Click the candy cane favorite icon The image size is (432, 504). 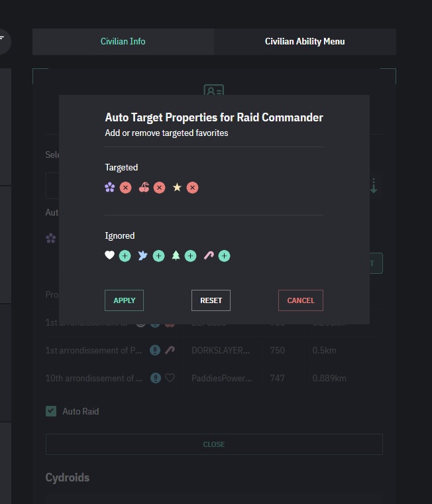tap(209, 255)
